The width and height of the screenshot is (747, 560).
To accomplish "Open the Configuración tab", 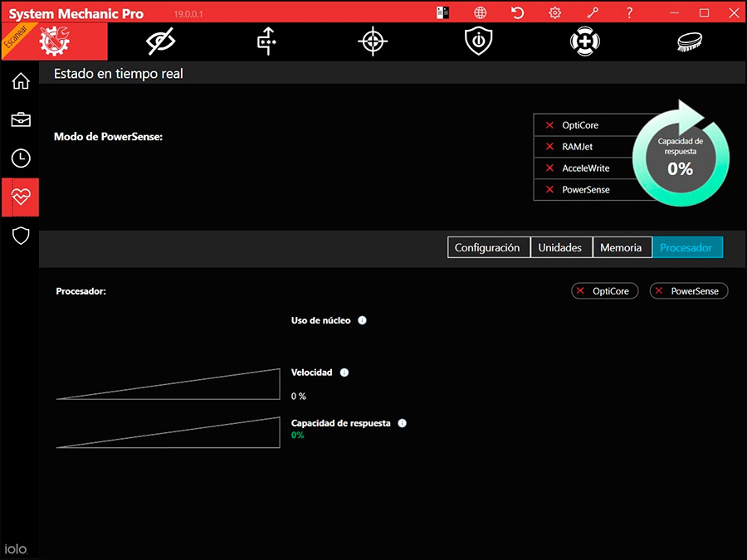I will pyautogui.click(x=487, y=247).
